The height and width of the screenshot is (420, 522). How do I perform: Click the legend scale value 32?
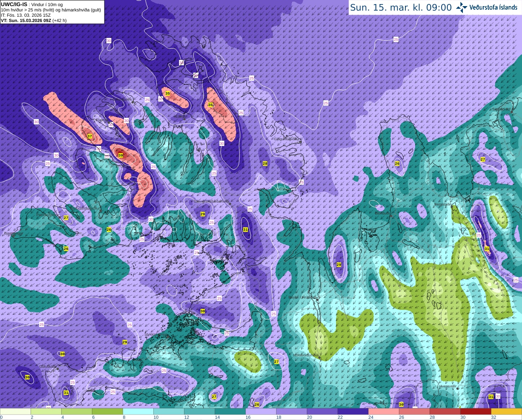point(493,417)
